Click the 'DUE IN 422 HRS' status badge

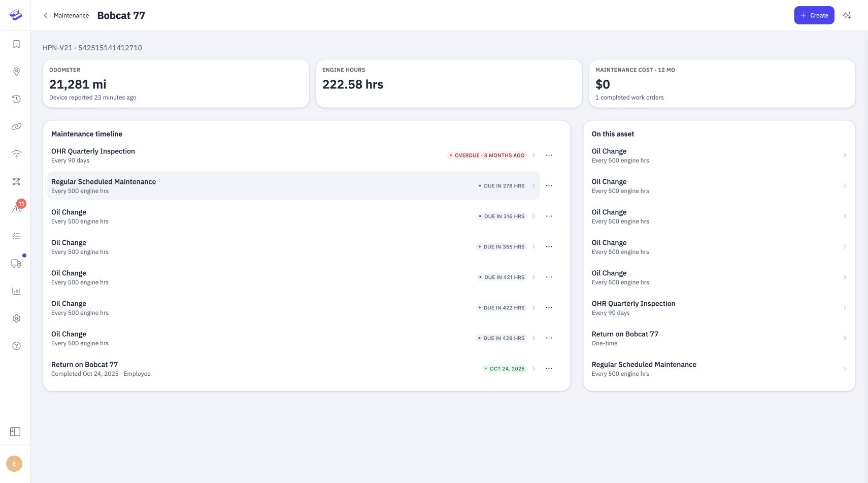click(502, 308)
